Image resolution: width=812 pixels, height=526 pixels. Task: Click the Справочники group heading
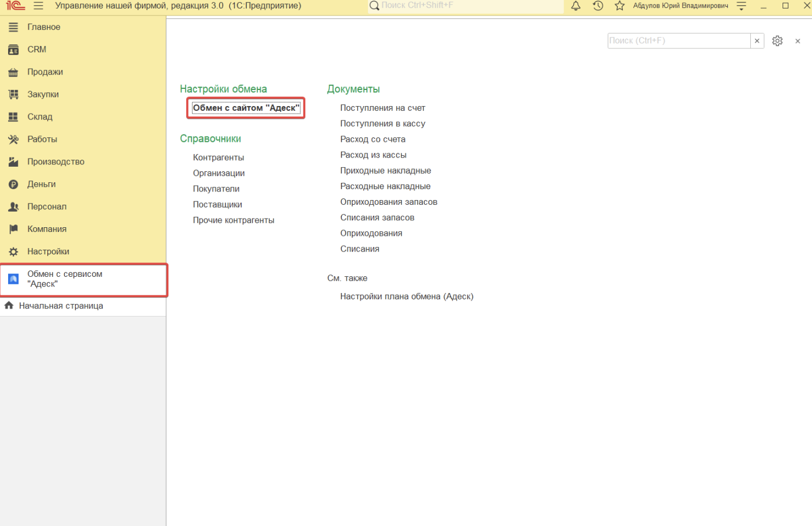coord(210,138)
